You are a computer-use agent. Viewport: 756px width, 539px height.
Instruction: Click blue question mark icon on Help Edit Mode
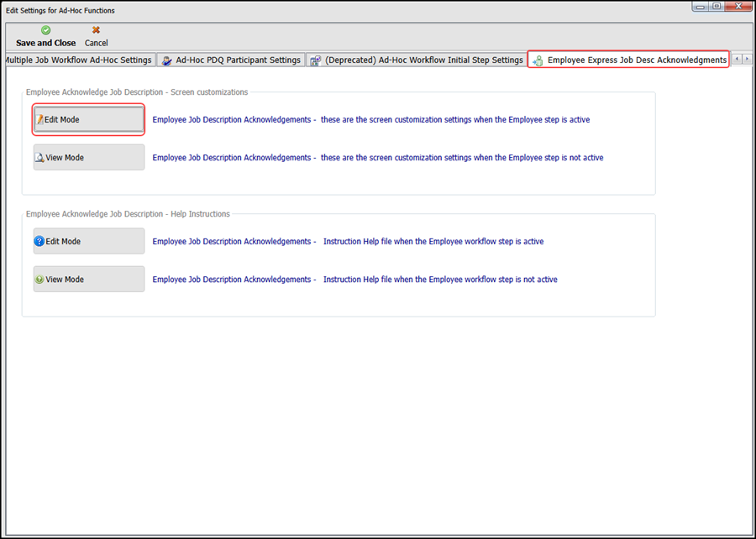(39, 242)
